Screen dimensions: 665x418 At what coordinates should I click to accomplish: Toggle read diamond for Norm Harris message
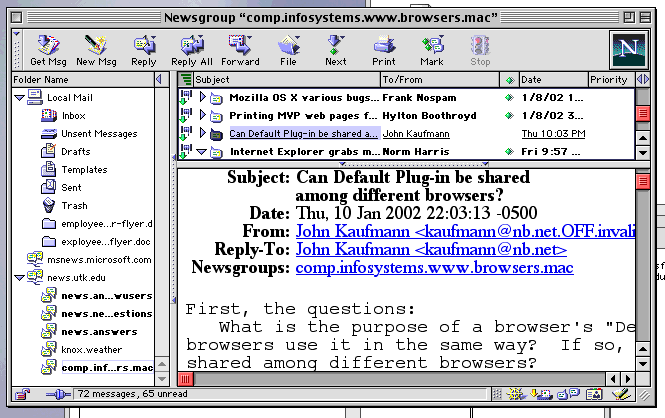point(509,152)
